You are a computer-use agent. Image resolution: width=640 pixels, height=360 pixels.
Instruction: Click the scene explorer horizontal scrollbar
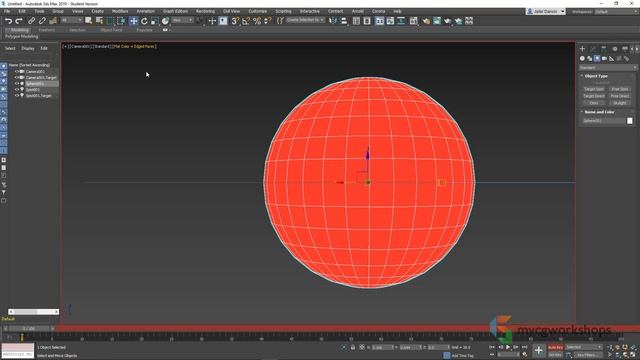pos(33,312)
